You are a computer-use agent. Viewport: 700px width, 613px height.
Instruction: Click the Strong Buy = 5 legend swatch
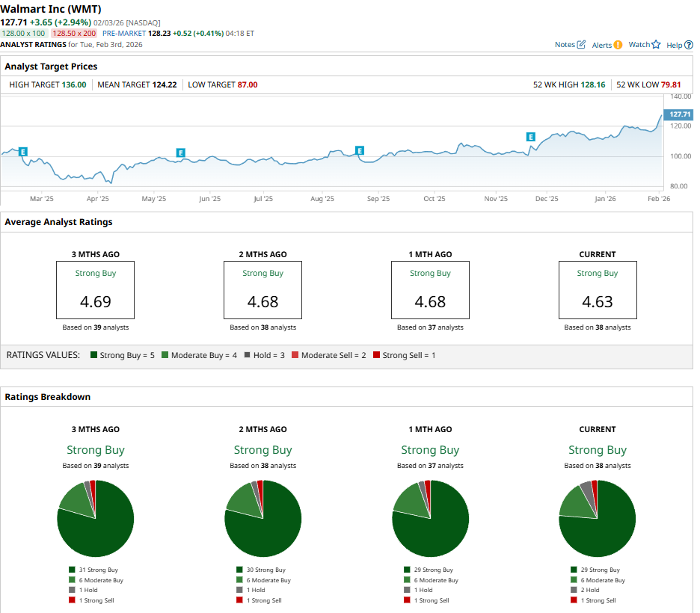[x=93, y=355]
